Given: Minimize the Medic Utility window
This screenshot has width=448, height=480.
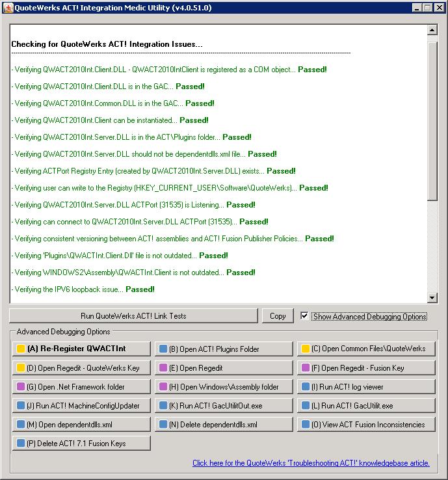Looking at the screenshot, I should [417, 8].
